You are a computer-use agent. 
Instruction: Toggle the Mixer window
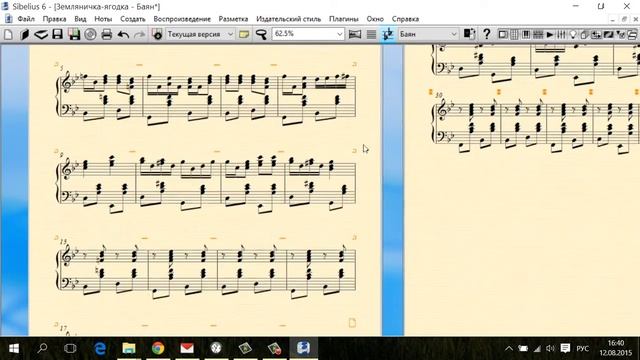[x=561, y=34]
